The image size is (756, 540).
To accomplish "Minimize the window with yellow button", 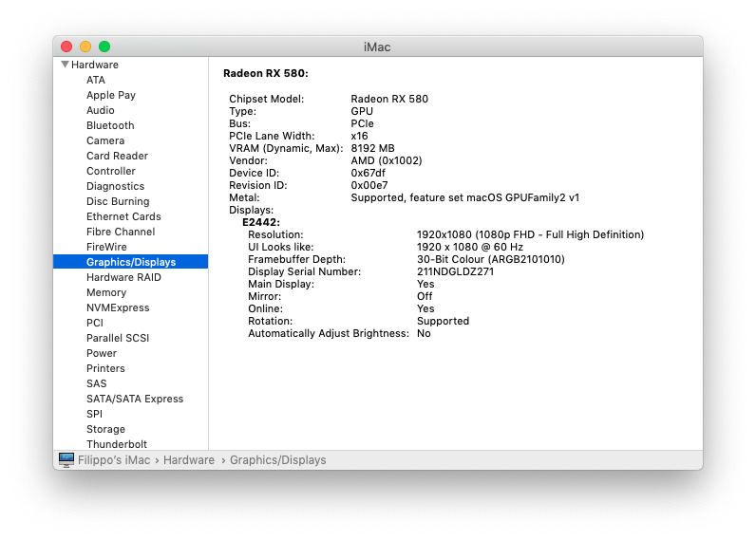I will point(85,47).
